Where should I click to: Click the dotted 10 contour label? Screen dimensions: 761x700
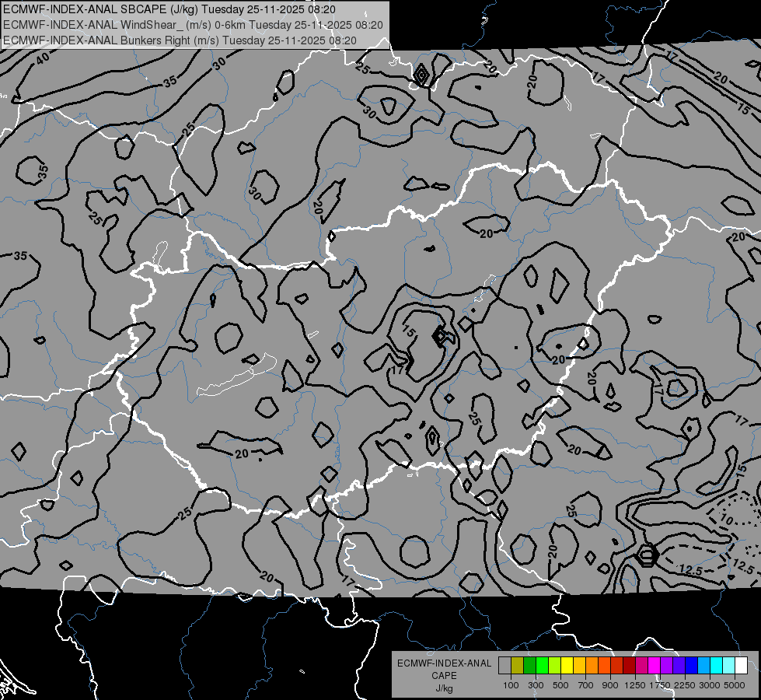(726, 520)
